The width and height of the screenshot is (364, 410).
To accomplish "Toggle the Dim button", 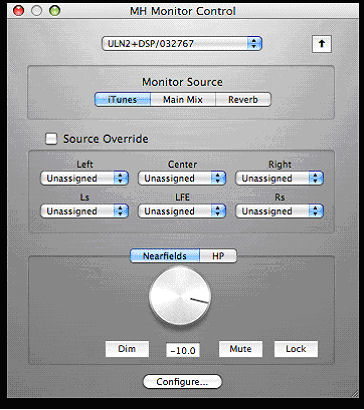I will (x=127, y=349).
